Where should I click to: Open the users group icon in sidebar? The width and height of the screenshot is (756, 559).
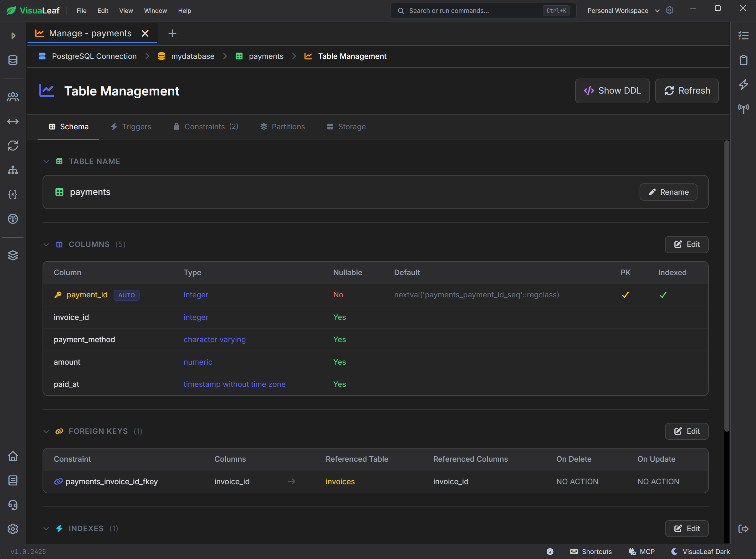pyautogui.click(x=13, y=97)
